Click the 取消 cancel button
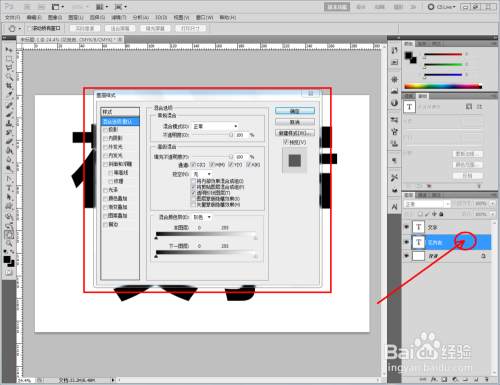This screenshot has width=500, height=385. point(295,122)
